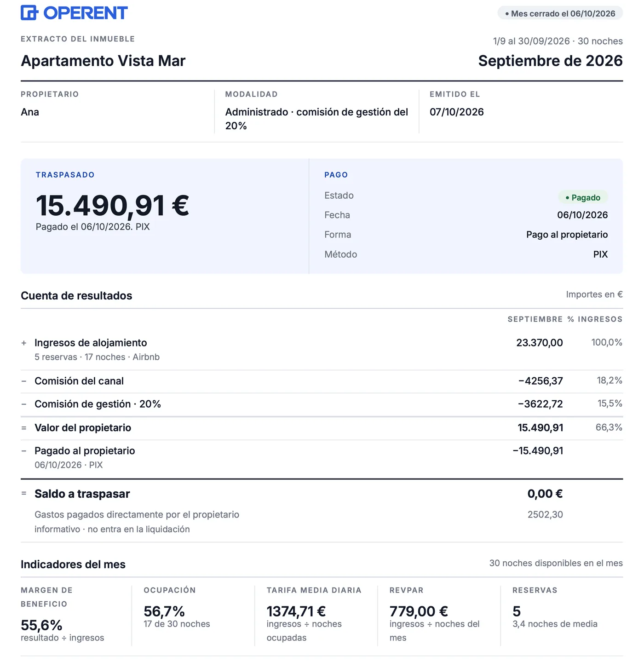Click '3,4 noches de media' text
The image size is (644, 668).
[x=555, y=624]
